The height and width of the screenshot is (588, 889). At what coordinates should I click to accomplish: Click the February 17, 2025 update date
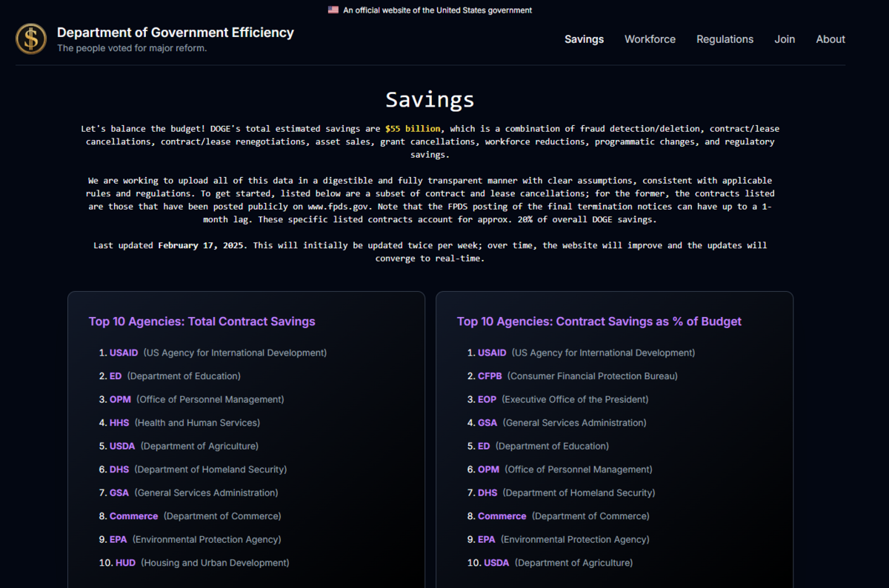coord(202,245)
